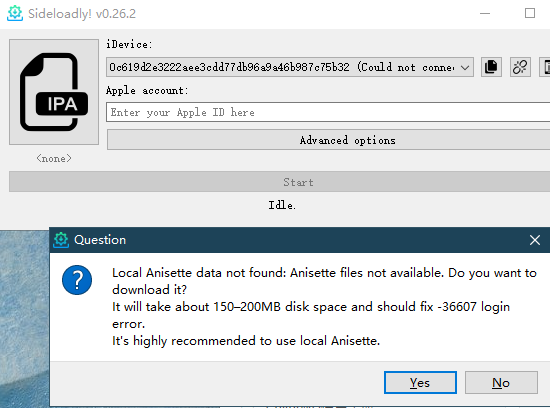The image size is (550, 408).
Task: Click the broken chain link icon
Action: pyautogui.click(x=520, y=67)
